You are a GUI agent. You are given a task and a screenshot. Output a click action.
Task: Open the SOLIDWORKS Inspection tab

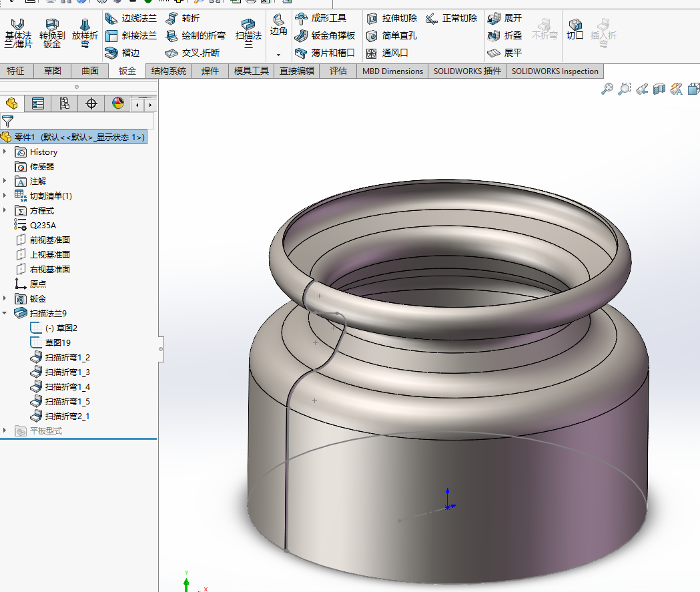555,71
